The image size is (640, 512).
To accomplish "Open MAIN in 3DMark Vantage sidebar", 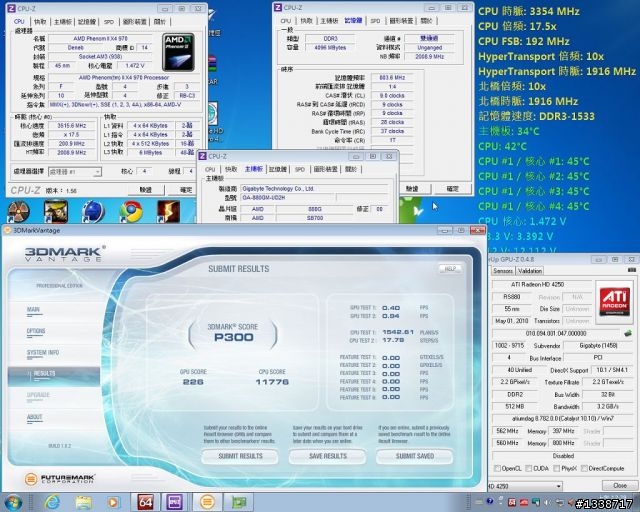I will click(33, 310).
